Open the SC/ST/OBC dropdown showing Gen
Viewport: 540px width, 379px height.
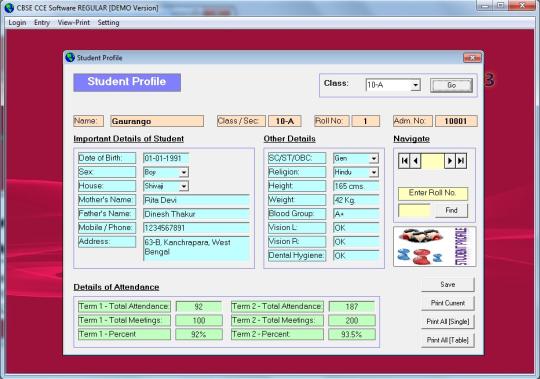pyautogui.click(x=374, y=158)
